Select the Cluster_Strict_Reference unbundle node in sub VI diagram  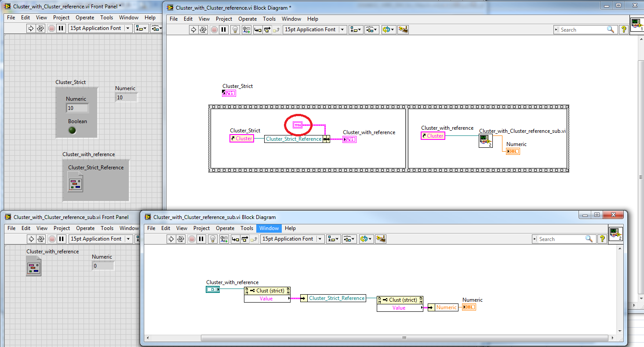coord(333,298)
